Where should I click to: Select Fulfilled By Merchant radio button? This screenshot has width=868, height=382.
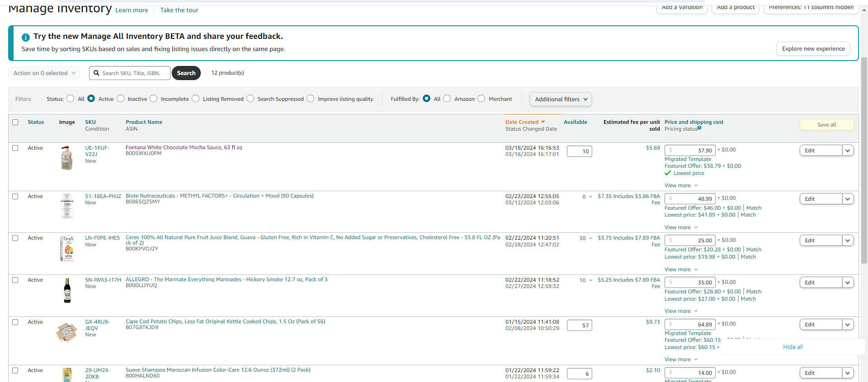481,99
